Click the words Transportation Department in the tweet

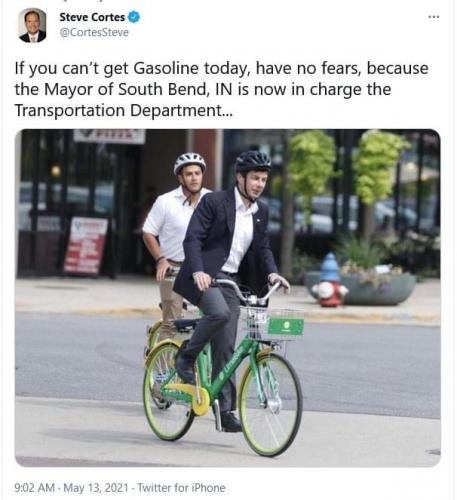click(118, 110)
